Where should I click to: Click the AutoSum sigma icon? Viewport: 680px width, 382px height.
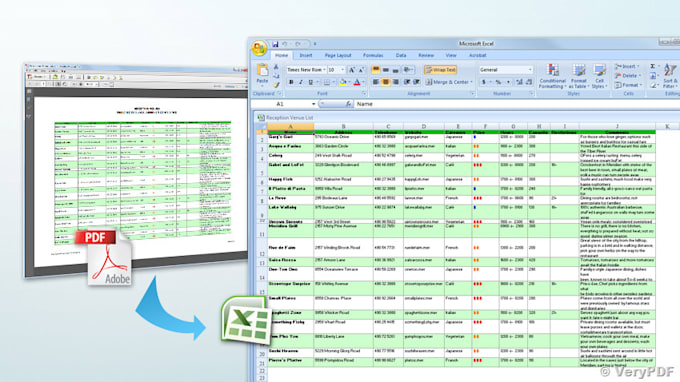(x=652, y=66)
